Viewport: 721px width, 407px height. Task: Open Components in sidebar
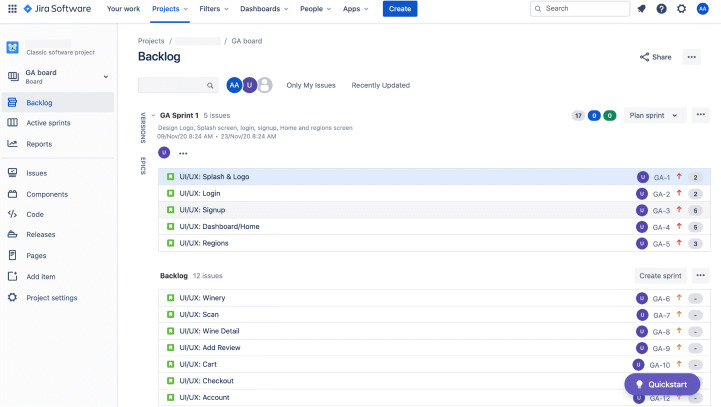pyautogui.click(x=58, y=195)
